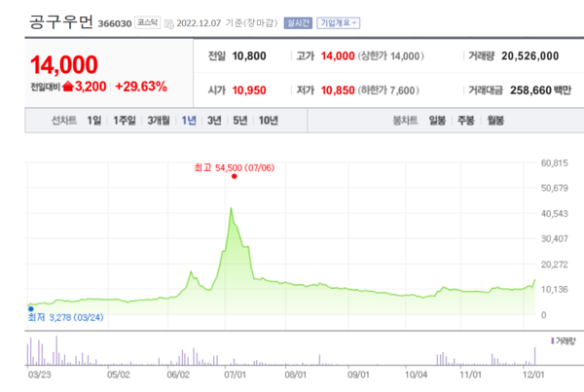
Task: Switch to 주봉 candle chart
Action: pyautogui.click(x=465, y=121)
